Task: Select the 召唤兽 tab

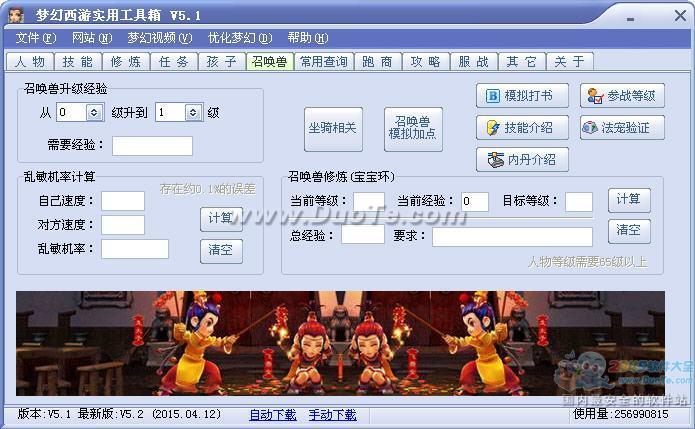Action: (x=269, y=61)
